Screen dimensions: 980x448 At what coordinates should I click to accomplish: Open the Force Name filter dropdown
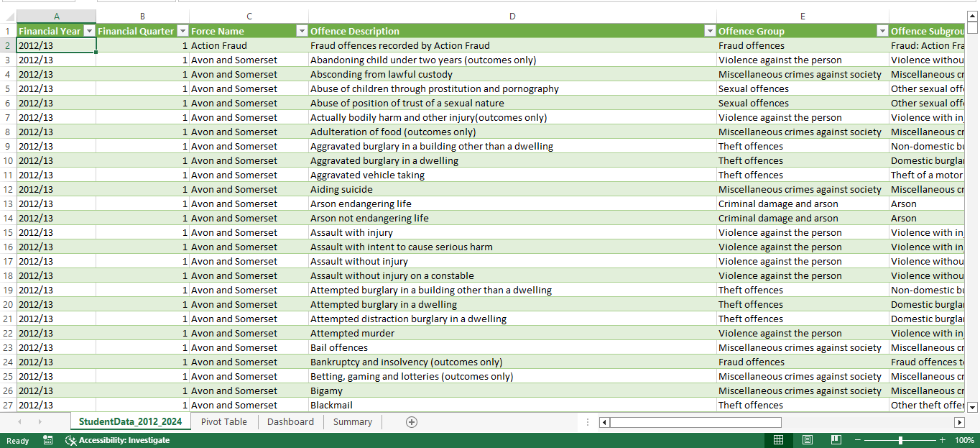click(302, 31)
